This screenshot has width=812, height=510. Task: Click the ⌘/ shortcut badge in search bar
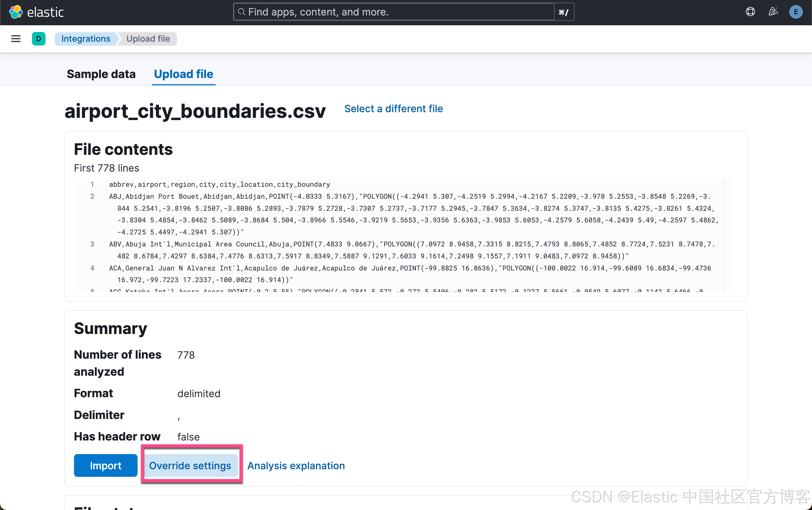tap(563, 12)
